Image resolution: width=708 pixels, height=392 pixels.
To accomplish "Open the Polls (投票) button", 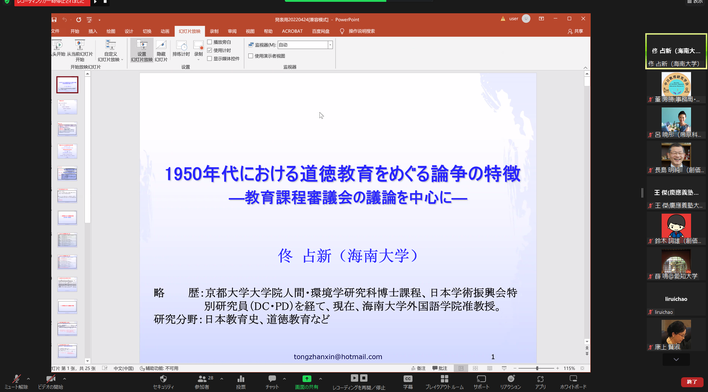I will [x=241, y=382].
